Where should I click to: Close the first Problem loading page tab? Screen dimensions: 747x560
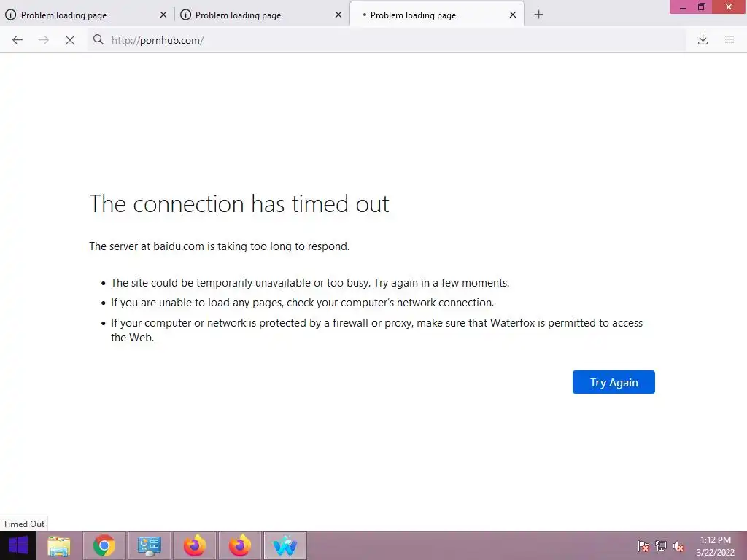[163, 15]
